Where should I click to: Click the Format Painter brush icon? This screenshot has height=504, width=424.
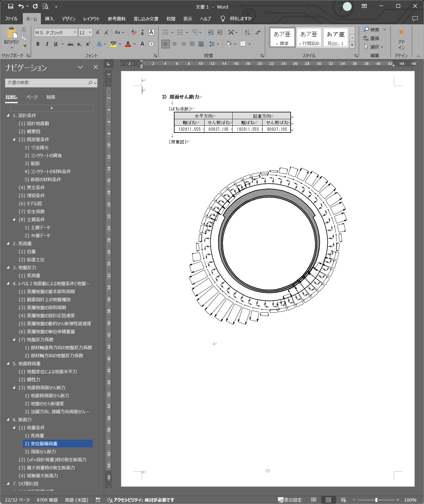pos(24,46)
